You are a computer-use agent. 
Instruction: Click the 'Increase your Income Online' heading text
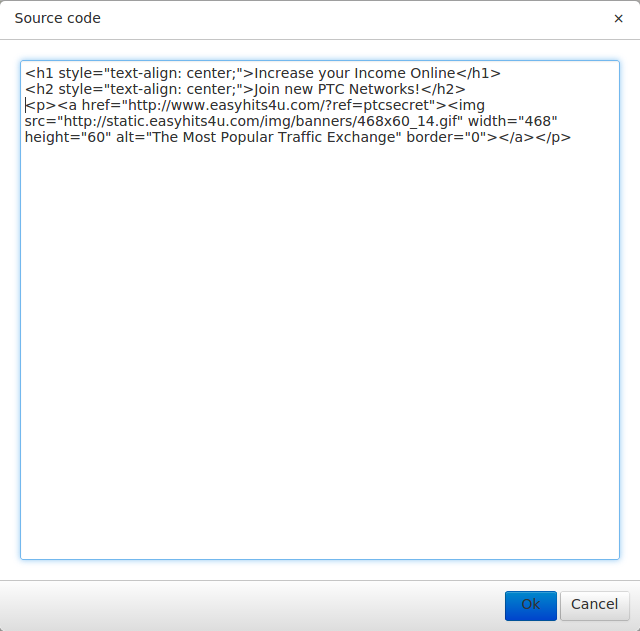(354, 73)
